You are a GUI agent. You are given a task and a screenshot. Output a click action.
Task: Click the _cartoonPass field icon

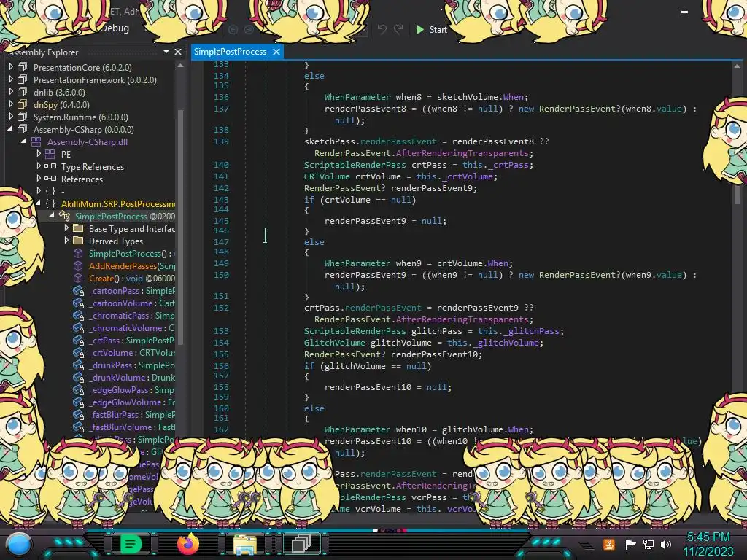pos(78,290)
